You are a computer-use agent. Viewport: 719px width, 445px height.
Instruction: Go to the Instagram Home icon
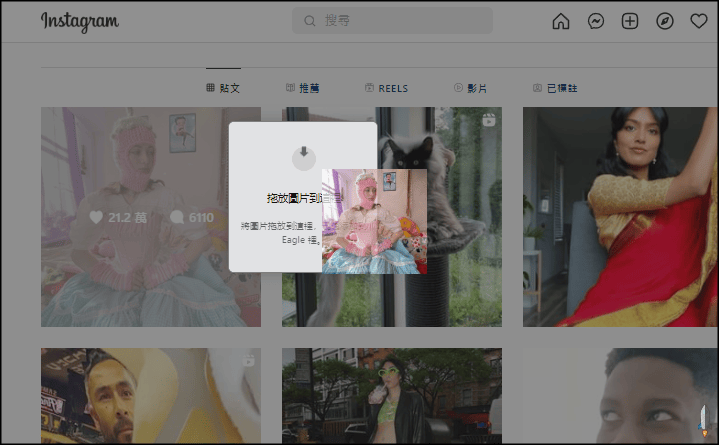point(561,21)
